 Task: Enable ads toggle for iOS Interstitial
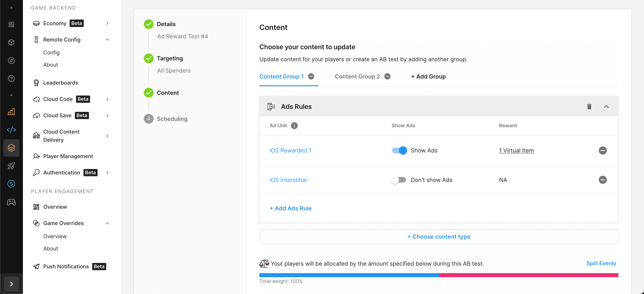coord(398,180)
